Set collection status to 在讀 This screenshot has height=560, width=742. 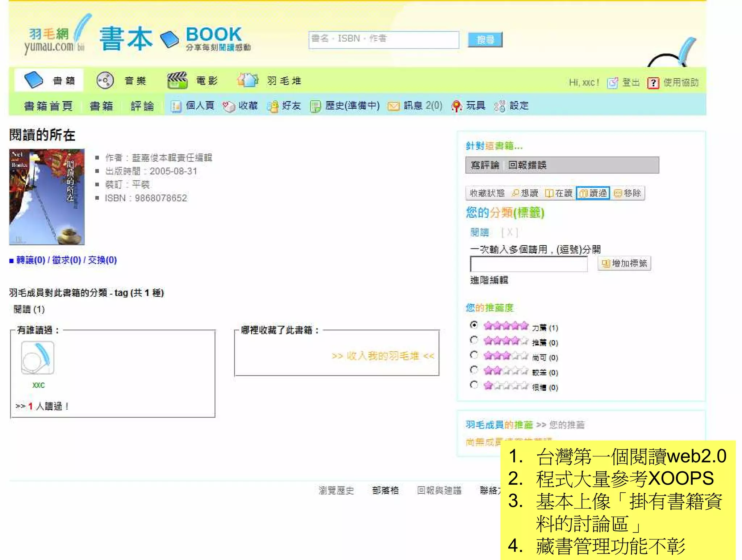[559, 193]
